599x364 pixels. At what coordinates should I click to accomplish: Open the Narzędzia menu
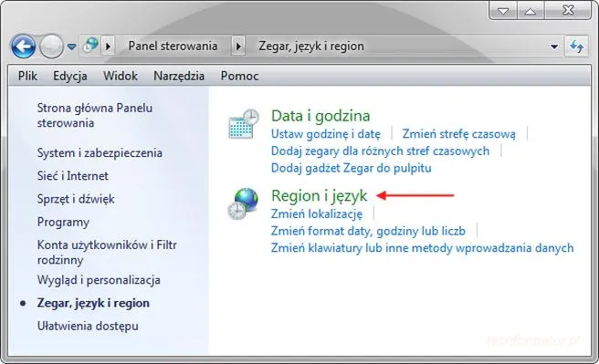coord(179,76)
